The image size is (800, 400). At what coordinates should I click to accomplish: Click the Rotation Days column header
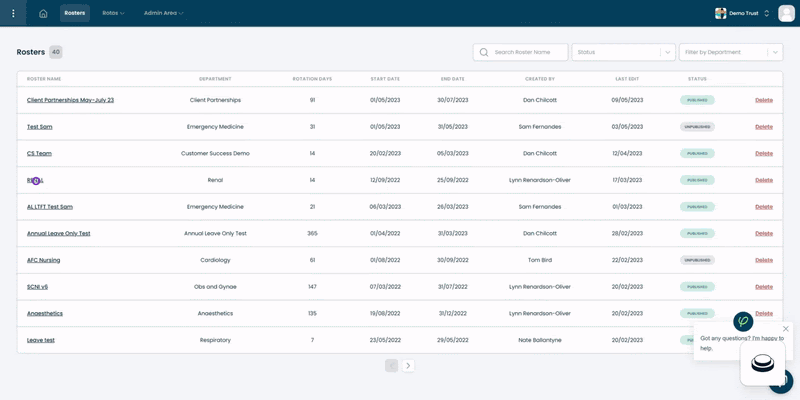click(x=312, y=79)
